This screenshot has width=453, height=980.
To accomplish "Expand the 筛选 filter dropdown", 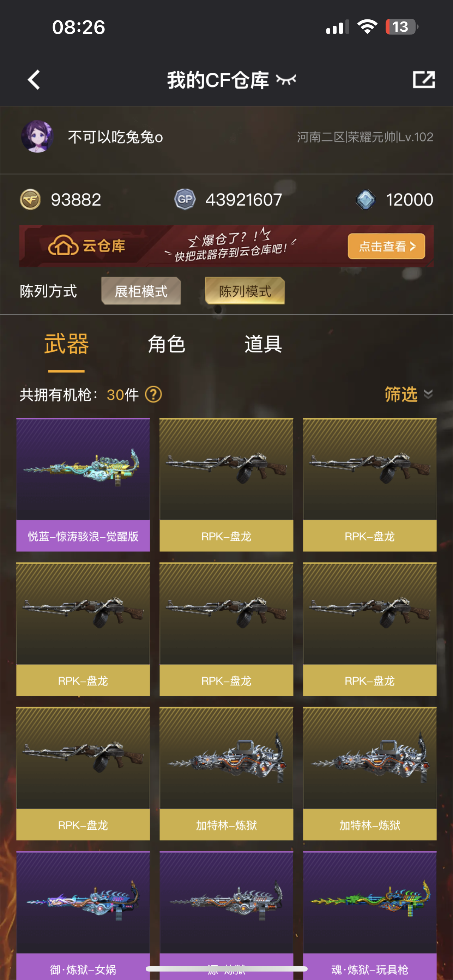I will tap(409, 394).
